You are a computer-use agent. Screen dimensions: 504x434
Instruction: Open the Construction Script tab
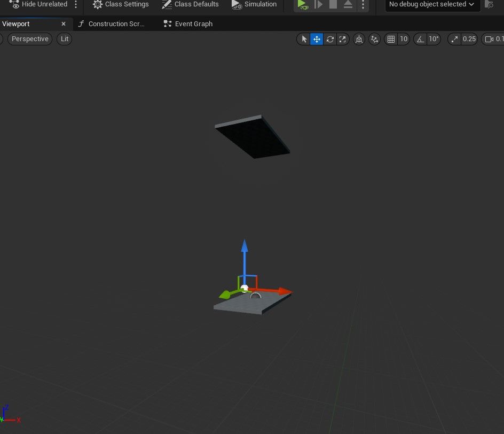[116, 24]
